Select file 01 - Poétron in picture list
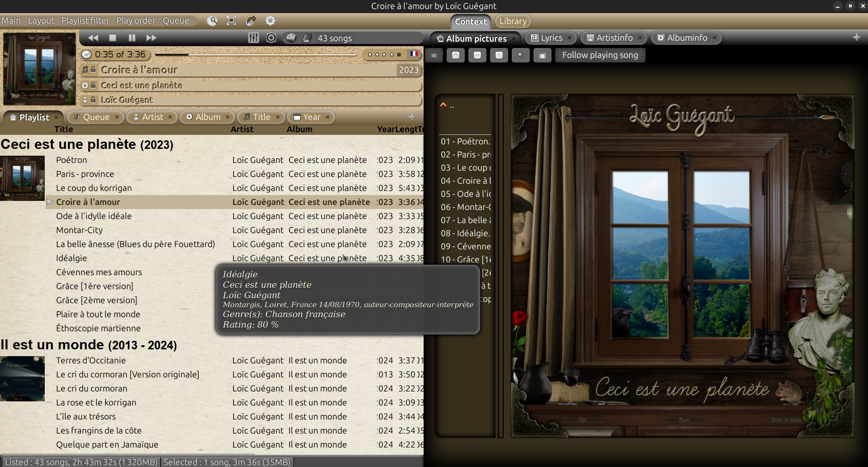868x467 pixels. 465,142
